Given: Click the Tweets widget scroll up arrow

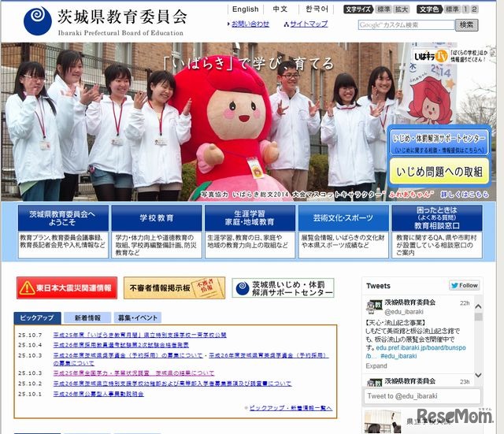Looking at the screenshot, I should (478, 306).
